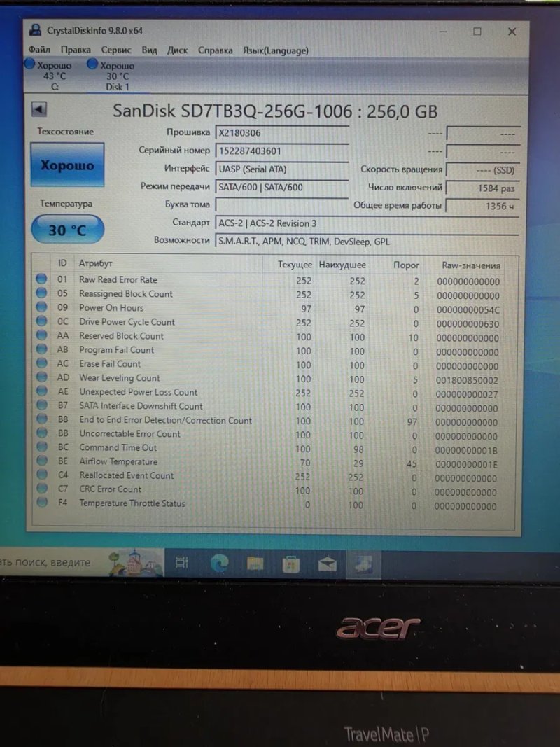The image size is (560, 747).
Task: Select the Wear Leveling Count attribute text
Action: (120, 378)
